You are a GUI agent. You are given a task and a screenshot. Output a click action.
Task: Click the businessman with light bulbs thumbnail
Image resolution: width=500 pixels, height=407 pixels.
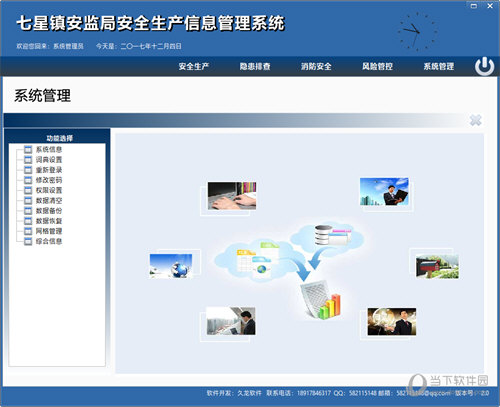point(392,322)
